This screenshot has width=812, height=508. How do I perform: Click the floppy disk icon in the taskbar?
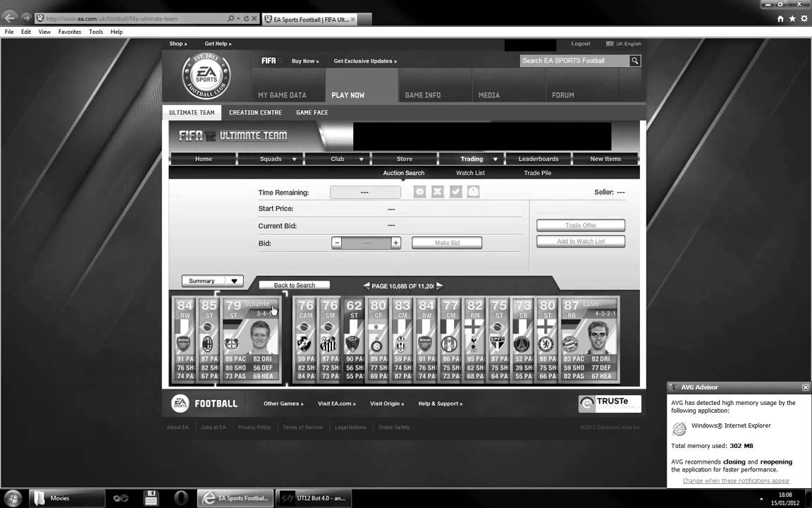151,498
